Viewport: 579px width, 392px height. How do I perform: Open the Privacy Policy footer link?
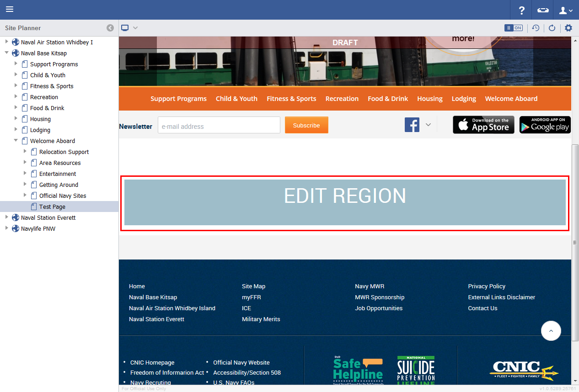[487, 286]
